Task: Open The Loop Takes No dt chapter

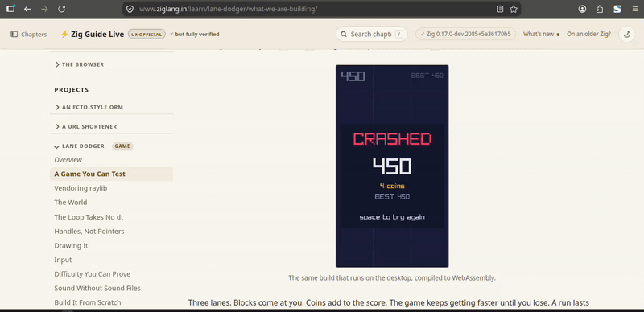Action: point(89,217)
